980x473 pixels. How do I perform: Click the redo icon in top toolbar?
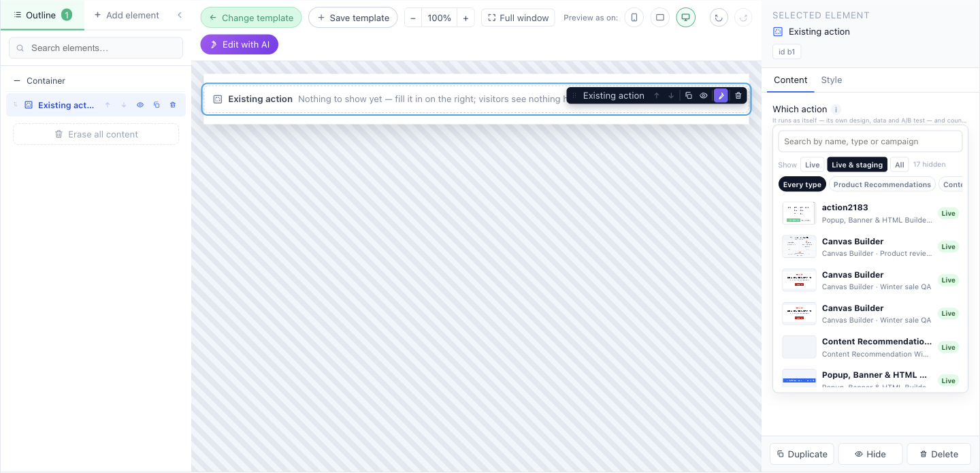743,18
